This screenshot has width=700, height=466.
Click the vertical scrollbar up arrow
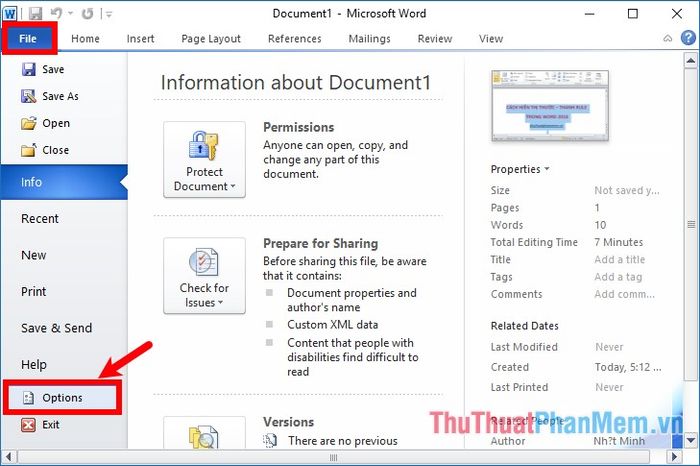(x=691, y=60)
